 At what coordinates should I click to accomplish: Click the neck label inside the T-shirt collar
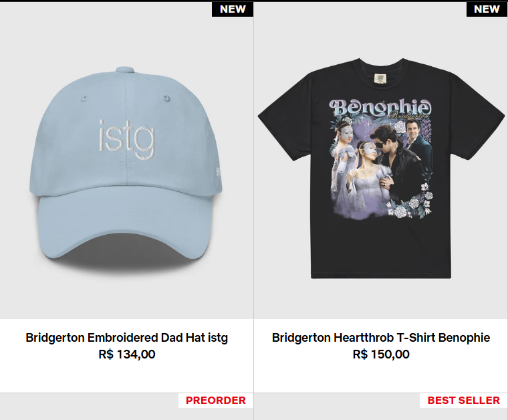[x=380, y=78]
